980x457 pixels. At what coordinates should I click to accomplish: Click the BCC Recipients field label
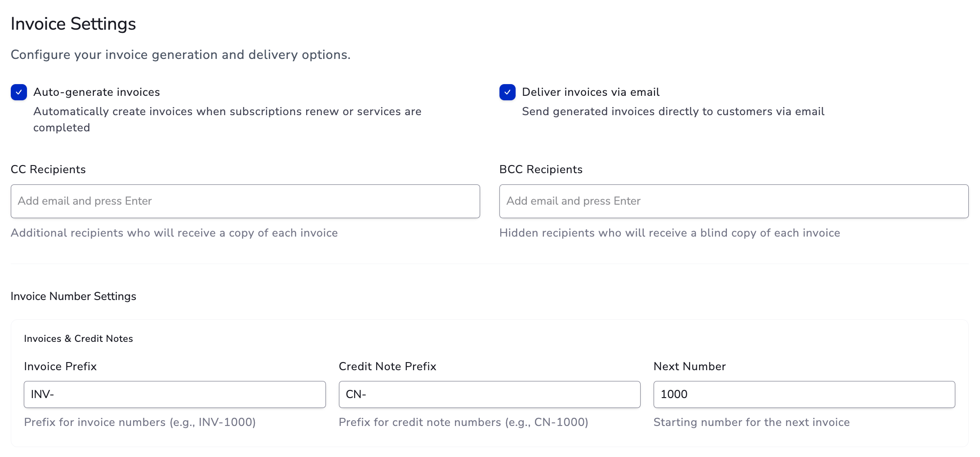coord(540,170)
